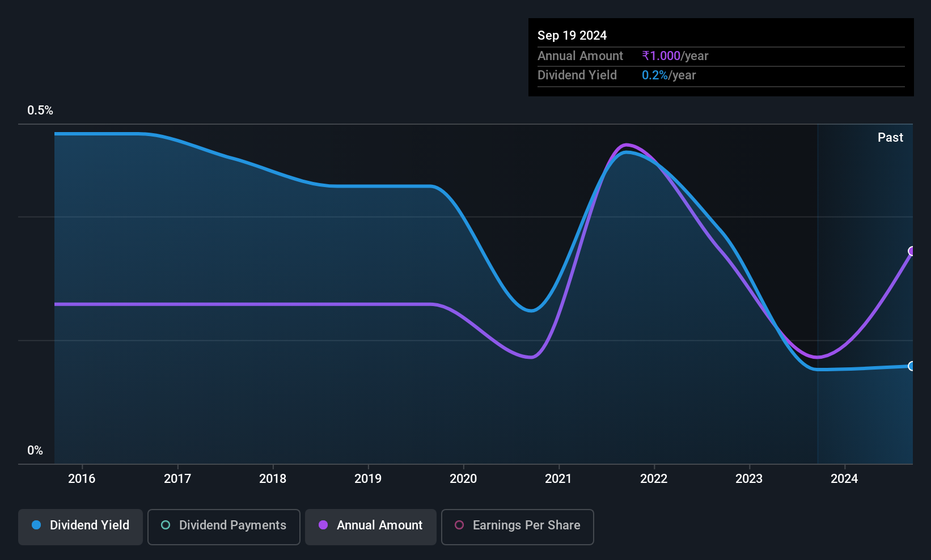The height and width of the screenshot is (560, 931).
Task: Click the ₹1.000/year annual amount value
Action: tap(675, 56)
